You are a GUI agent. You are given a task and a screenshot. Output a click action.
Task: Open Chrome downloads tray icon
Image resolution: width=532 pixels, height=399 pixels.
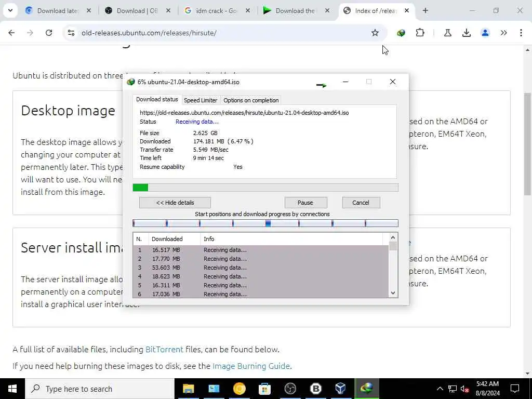pos(467,33)
